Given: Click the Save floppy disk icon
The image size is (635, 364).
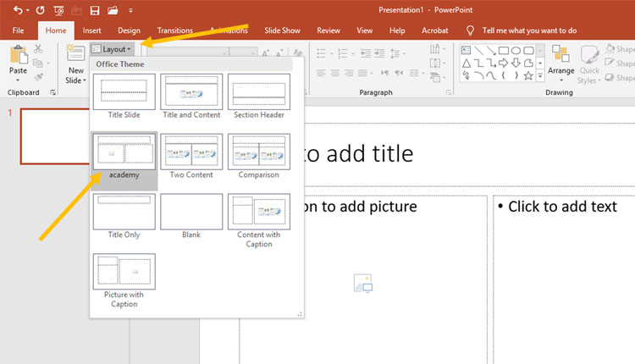Looking at the screenshot, I should [x=94, y=10].
